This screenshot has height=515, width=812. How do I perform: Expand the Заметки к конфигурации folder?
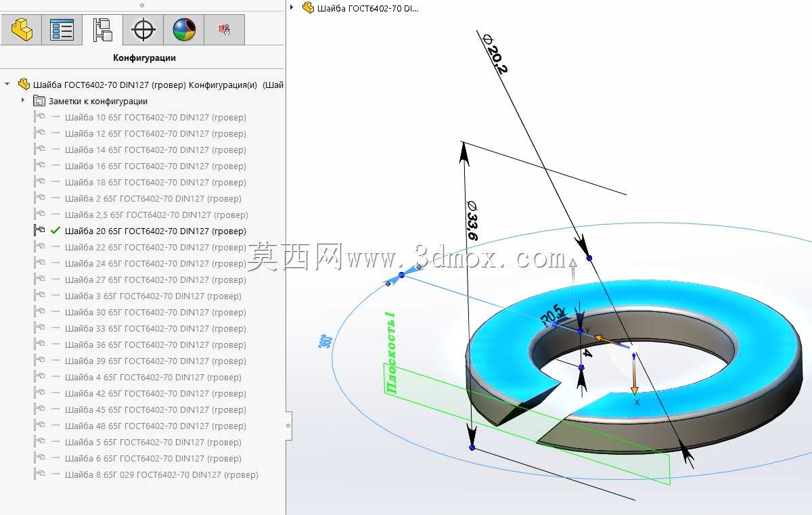23,101
